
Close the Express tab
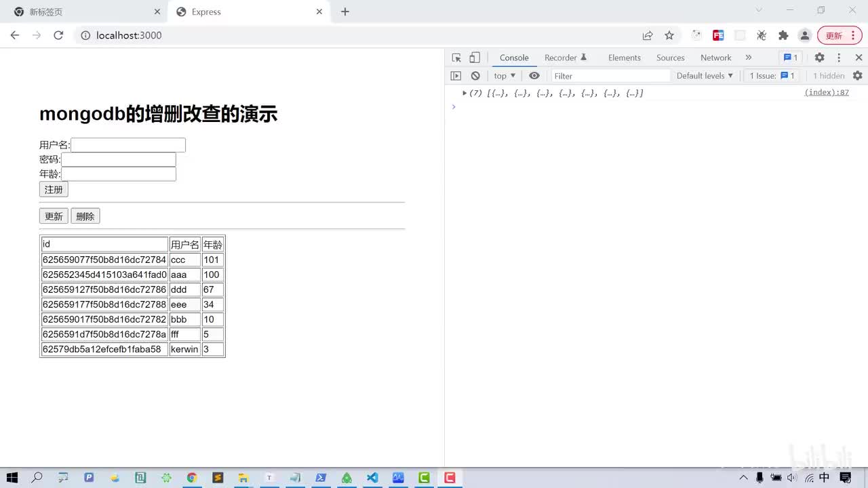319,12
